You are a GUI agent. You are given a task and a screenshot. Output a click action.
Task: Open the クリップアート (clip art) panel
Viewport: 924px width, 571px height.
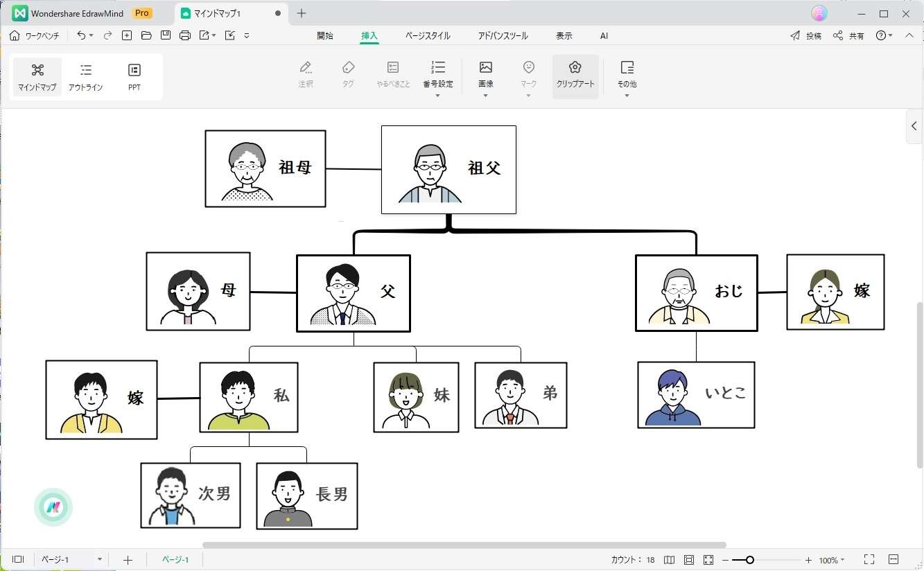tap(575, 75)
